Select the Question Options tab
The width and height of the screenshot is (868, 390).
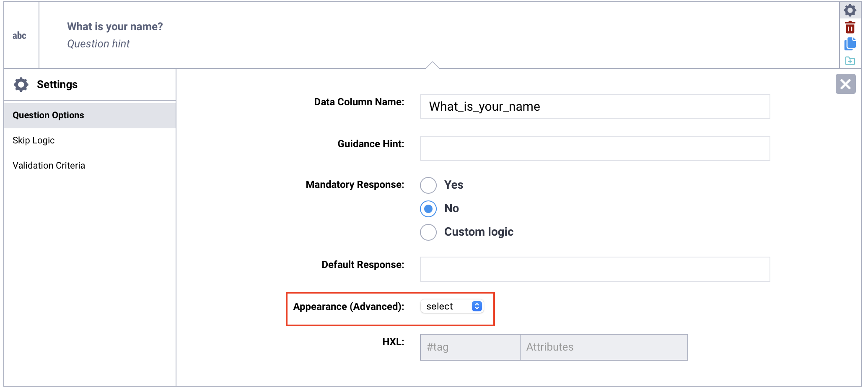point(48,115)
